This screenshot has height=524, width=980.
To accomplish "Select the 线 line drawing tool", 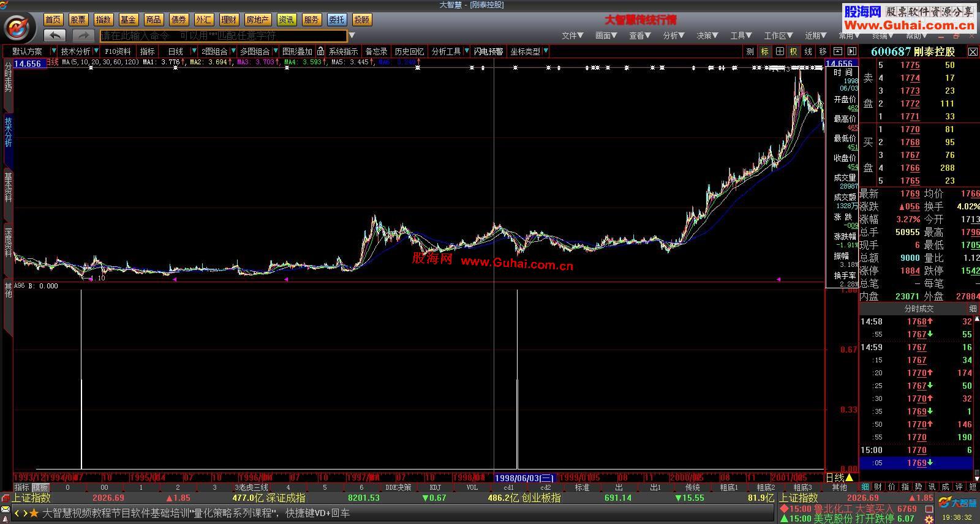I will pyautogui.click(x=808, y=51).
